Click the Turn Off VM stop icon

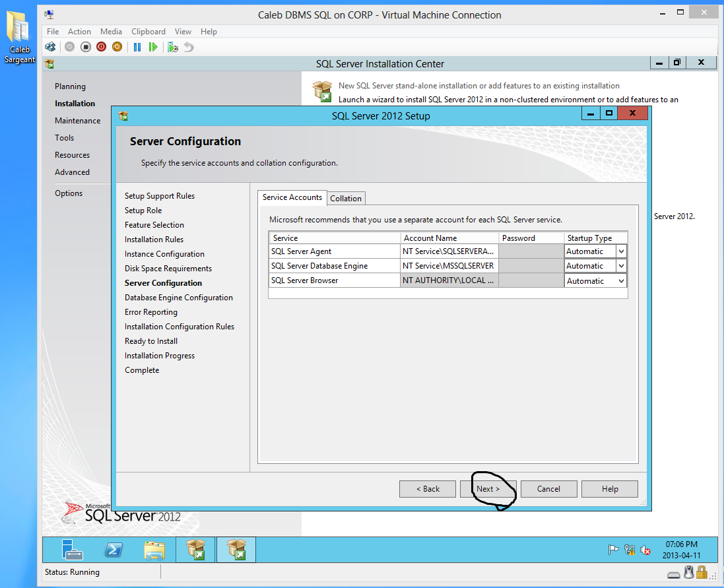click(85, 47)
